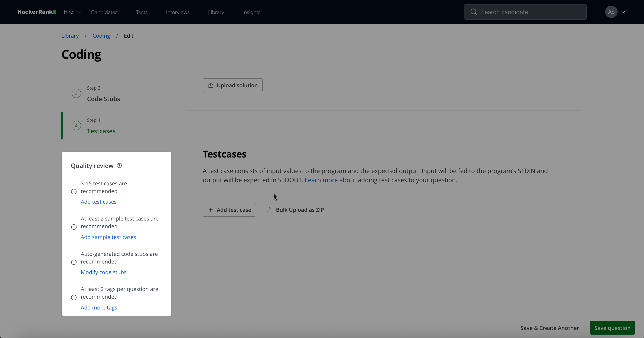Expand the Hire product dropdown
This screenshot has height=338, width=644.
point(72,12)
